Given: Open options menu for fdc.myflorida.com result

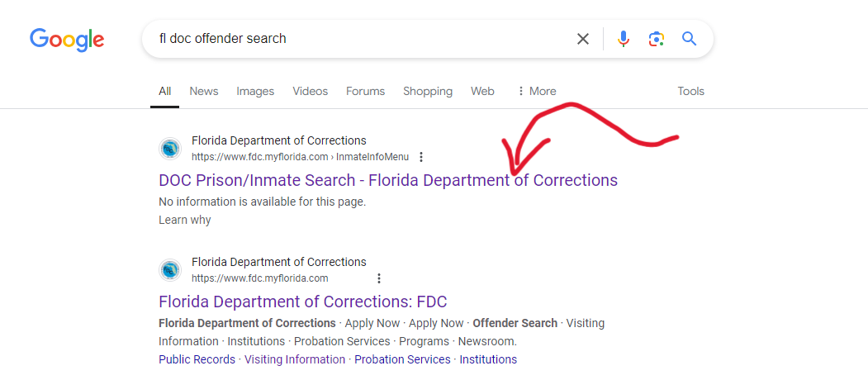Looking at the screenshot, I should tap(379, 278).
